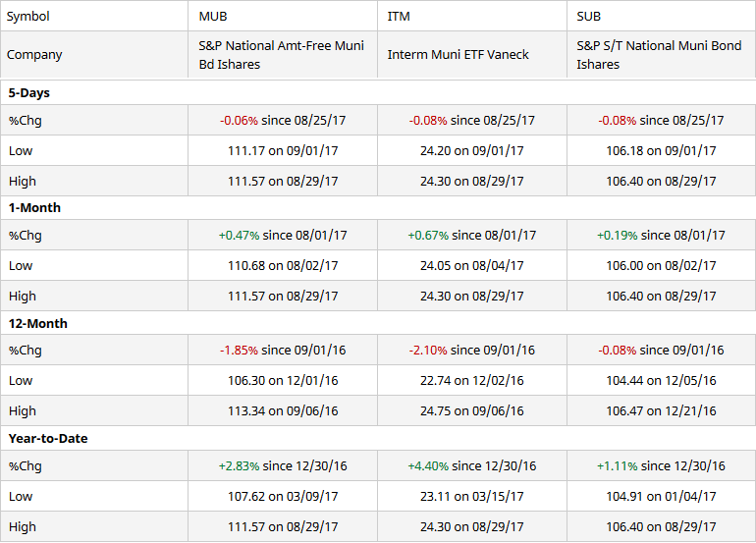756x543 pixels.
Task: Click the 12-Month section heading
Action: (x=37, y=323)
